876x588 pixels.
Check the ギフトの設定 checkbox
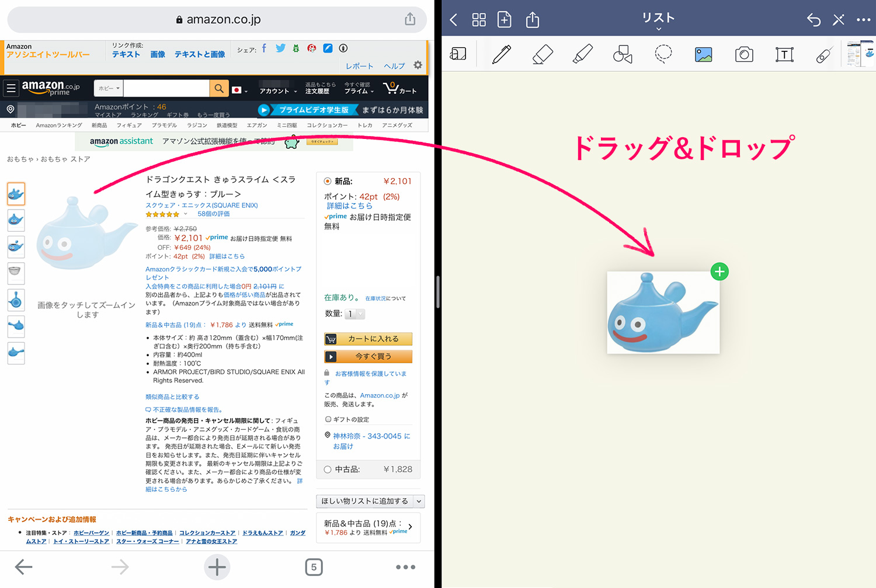328,419
